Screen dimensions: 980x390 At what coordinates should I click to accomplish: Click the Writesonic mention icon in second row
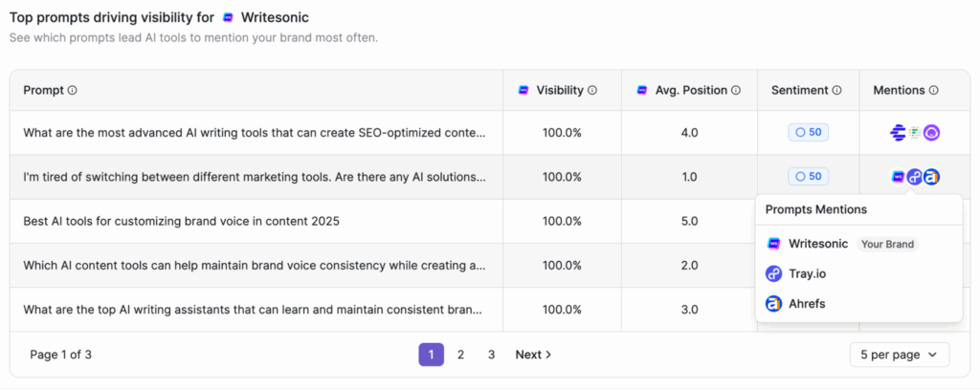pos(898,177)
